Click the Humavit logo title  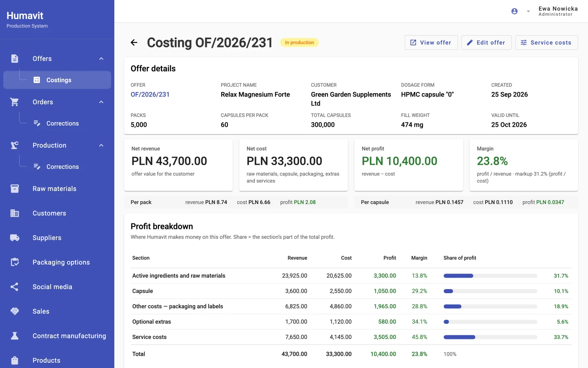(25, 16)
